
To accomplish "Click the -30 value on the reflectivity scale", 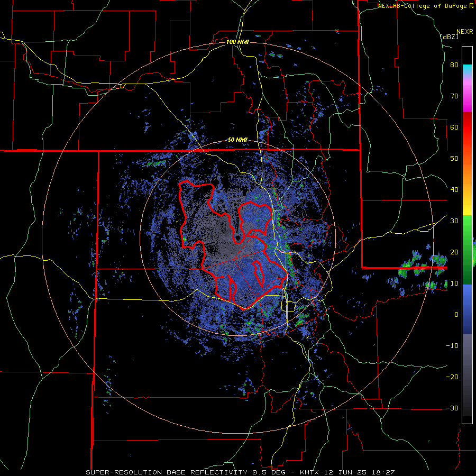I will [x=452, y=408].
